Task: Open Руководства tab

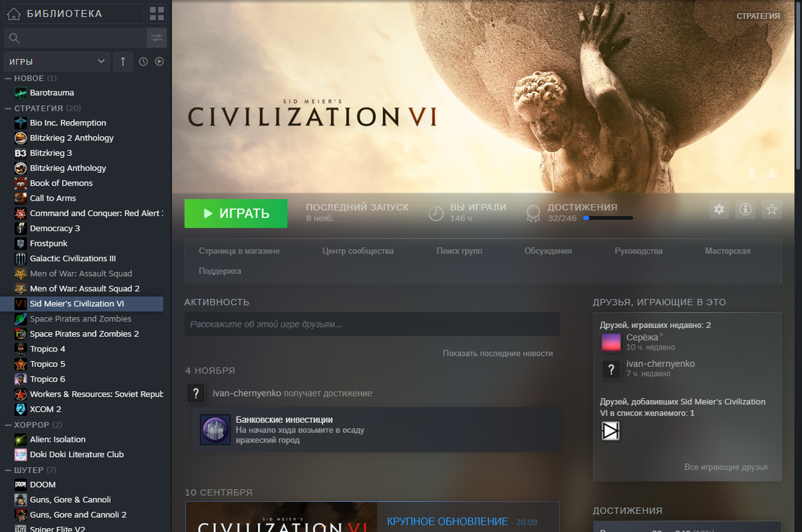Action: (638, 251)
